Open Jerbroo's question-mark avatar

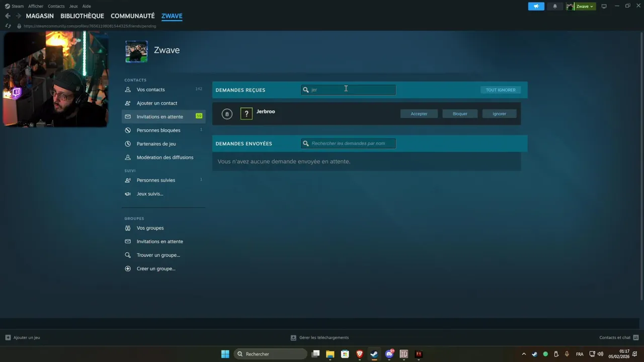(x=247, y=114)
